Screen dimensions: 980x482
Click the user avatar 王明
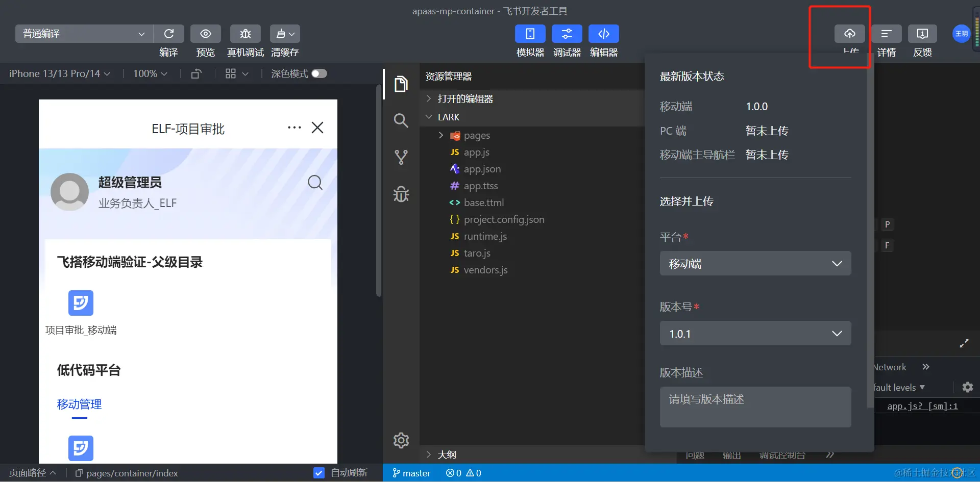pyautogui.click(x=962, y=34)
